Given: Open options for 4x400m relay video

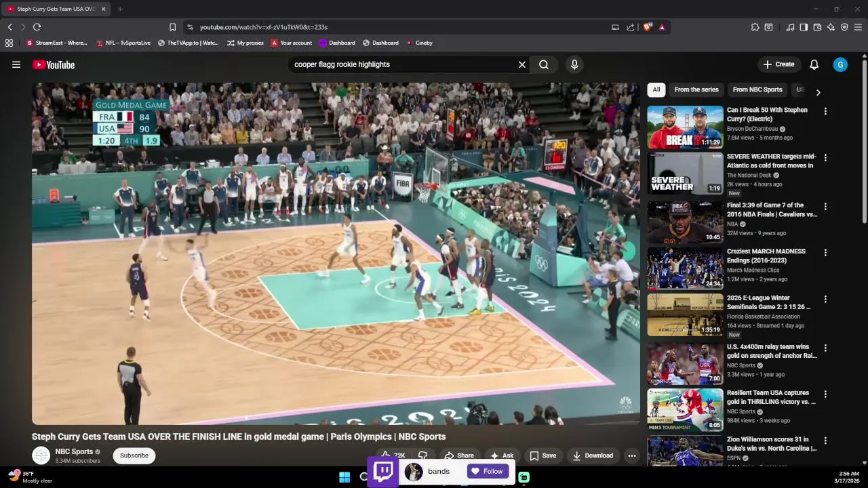Looking at the screenshot, I should pyautogui.click(x=825, y=348).
